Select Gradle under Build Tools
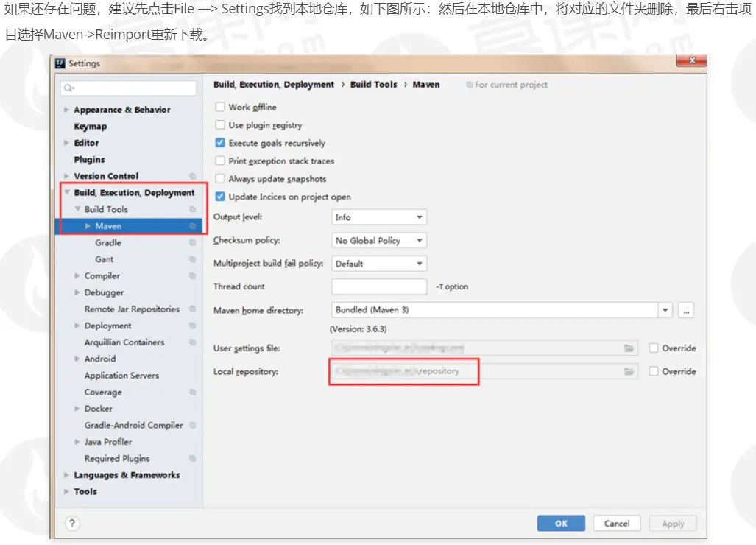 (x=108, y=242)
